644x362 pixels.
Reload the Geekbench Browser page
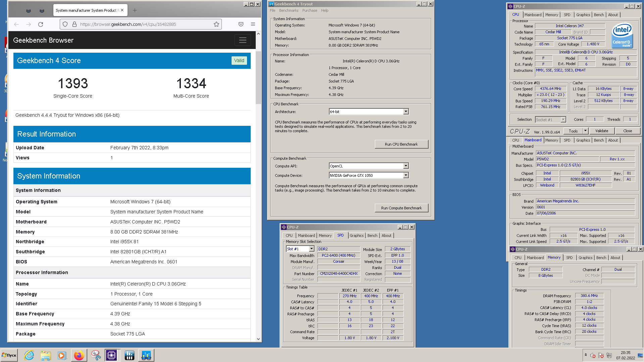[x=41, y=24]
